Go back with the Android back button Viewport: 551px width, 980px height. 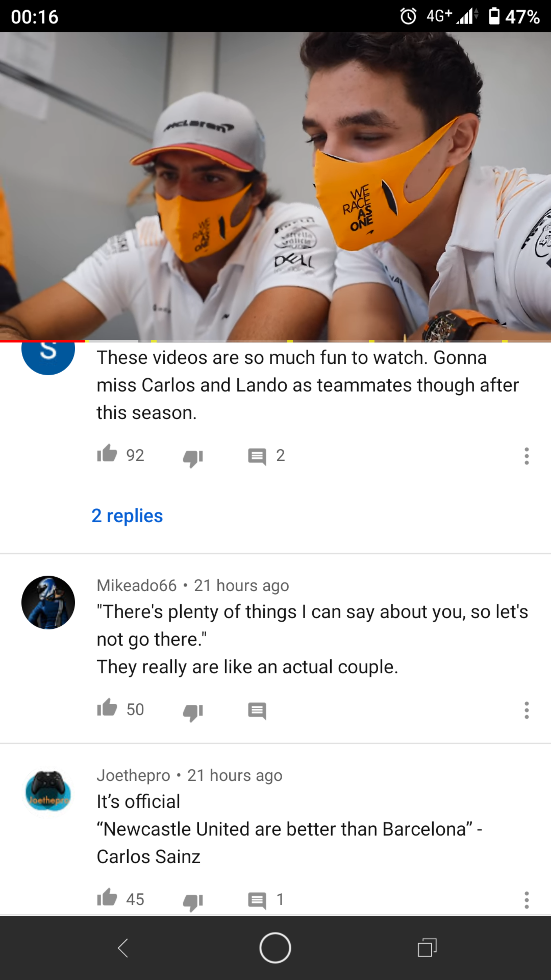[123, 948]
